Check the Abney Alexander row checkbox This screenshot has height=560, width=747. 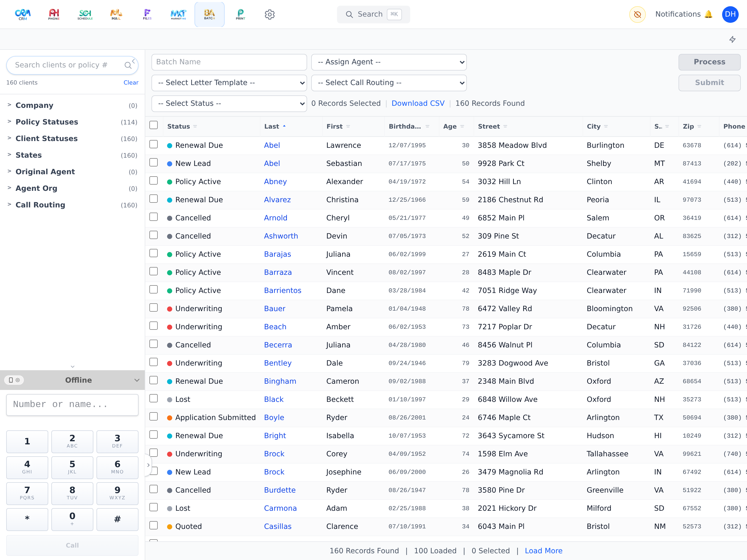154,181
